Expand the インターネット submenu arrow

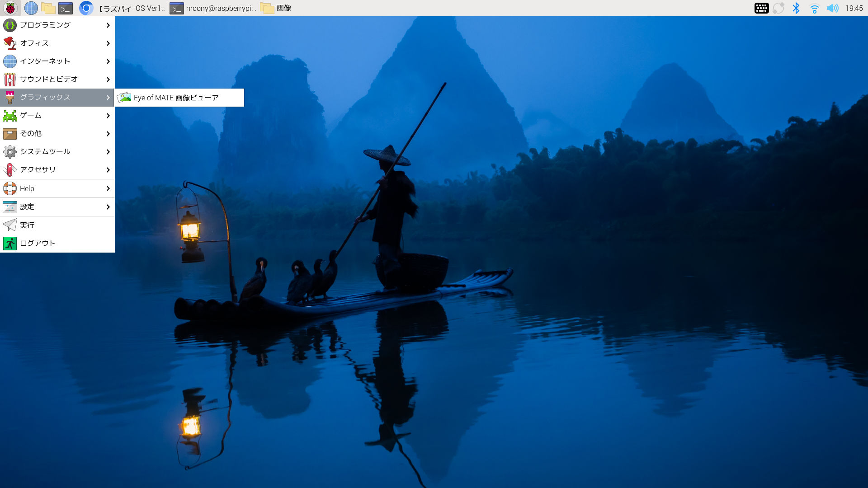click(x=108, y=61)
